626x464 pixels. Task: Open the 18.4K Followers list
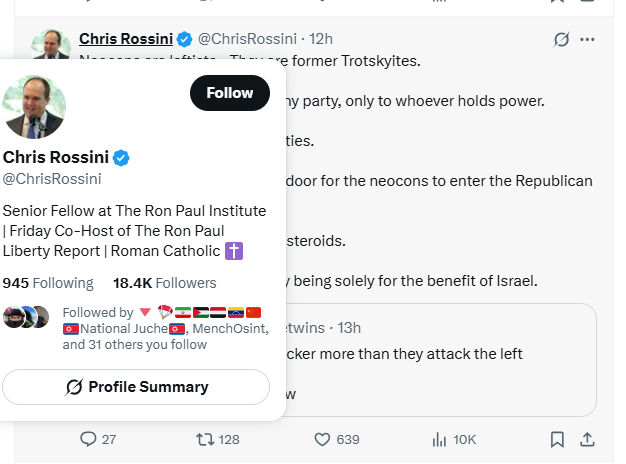[165, 283]
